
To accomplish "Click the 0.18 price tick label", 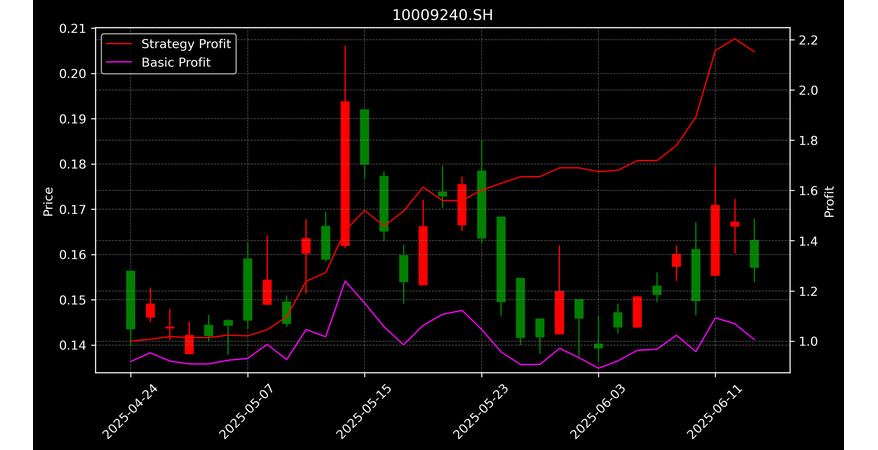I will 73,165.
